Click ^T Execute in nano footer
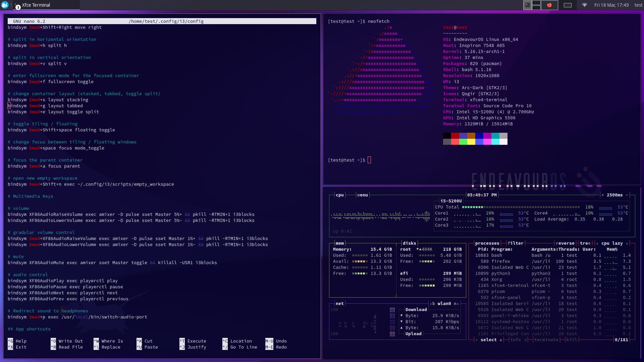 pyautogui.click(x=193, y=341)
